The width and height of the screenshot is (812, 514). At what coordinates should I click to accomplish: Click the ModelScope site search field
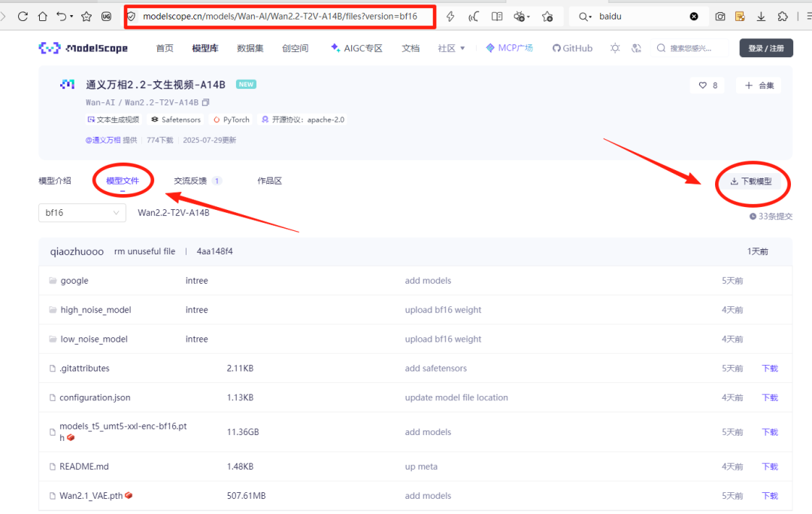690,48
